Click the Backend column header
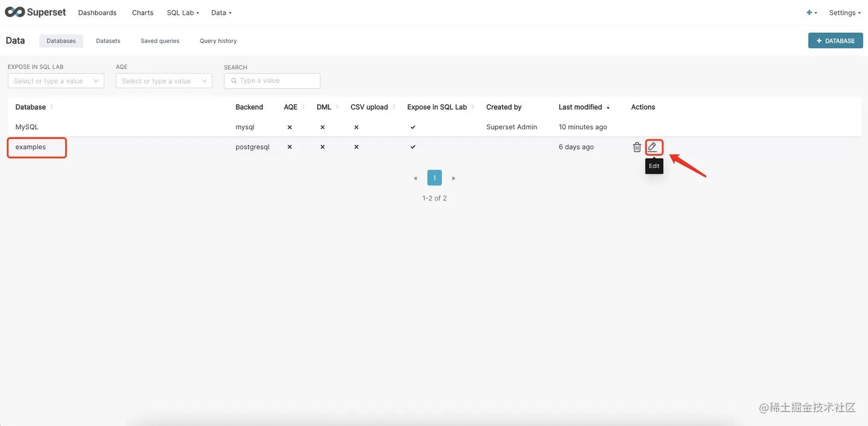The width and height of the screenshot is (868, 426). pyautogui.click(x=250, y=107)
